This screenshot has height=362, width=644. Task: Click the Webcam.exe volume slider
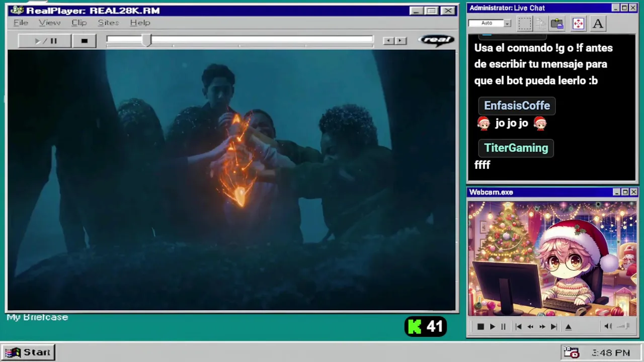tap(623, 327)
